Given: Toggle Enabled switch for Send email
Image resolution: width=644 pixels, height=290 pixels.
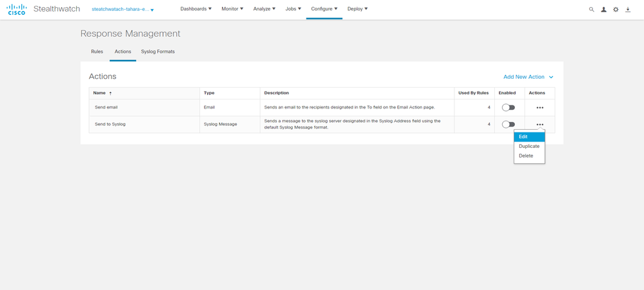Looking at the screenshot, I should point(508,107).
